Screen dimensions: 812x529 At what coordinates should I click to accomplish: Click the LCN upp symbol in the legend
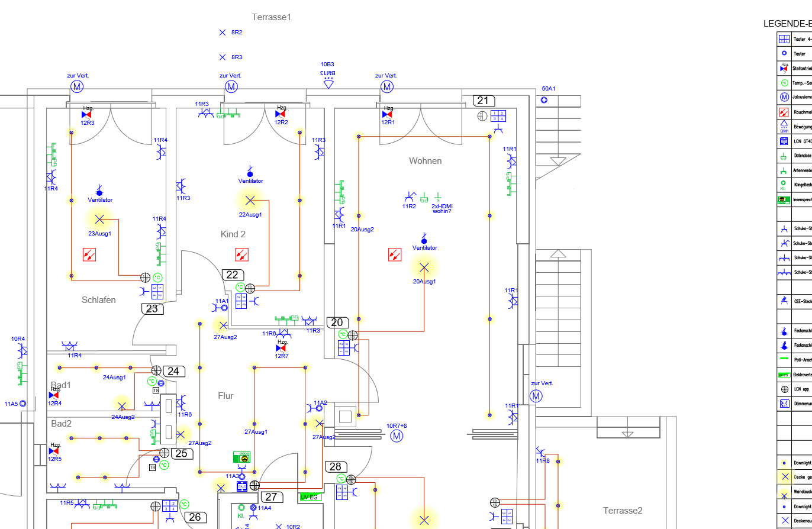coord(784,389)
